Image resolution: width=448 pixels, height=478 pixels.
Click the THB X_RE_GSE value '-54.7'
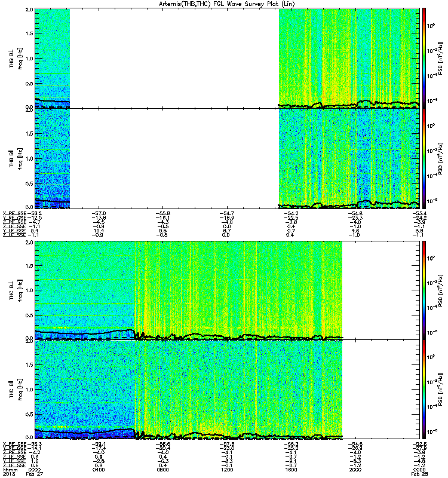coord(226,213)
